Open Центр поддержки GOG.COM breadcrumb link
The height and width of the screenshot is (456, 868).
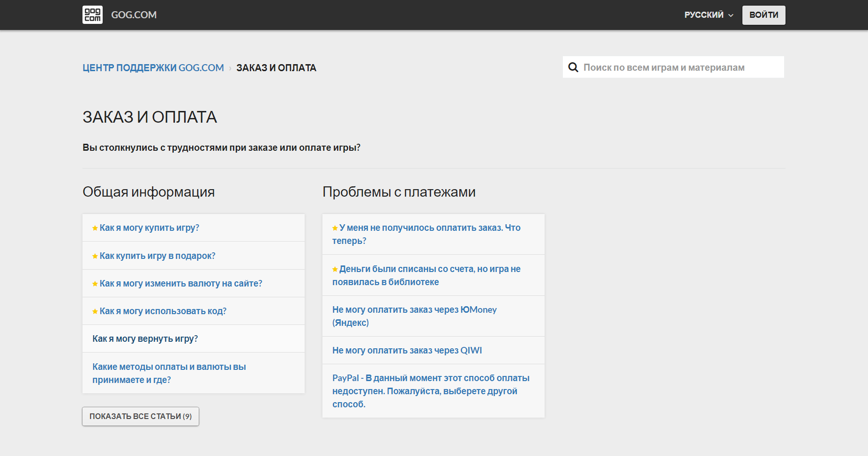153,68
